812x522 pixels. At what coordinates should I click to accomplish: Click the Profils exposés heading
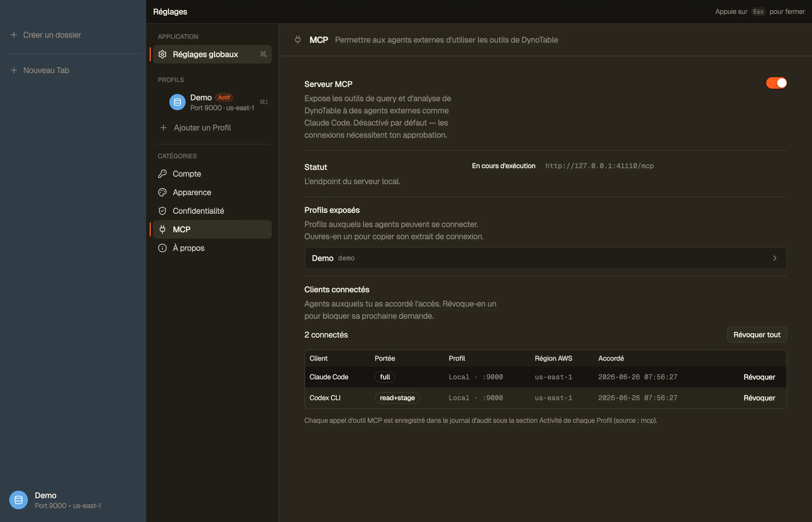pyautogui.click(x=332, y=210)
